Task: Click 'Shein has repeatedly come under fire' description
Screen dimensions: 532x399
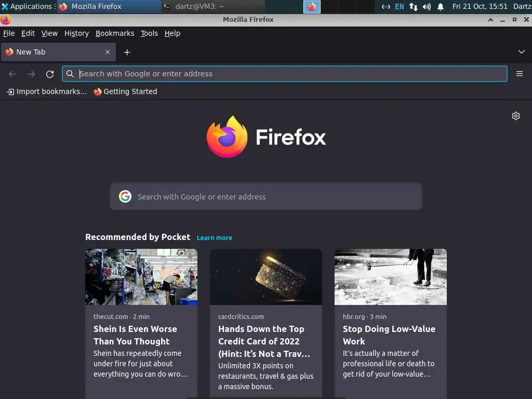Action: tap(140, 363)
